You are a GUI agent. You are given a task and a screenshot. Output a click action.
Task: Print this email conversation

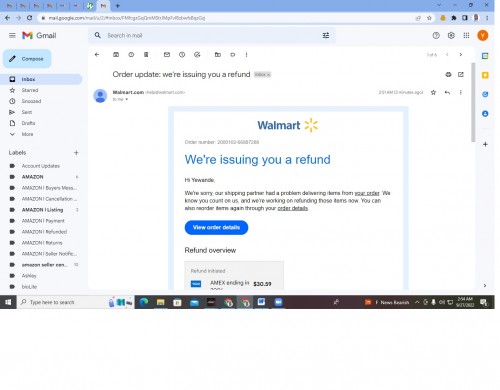click(x=448, y=74)
